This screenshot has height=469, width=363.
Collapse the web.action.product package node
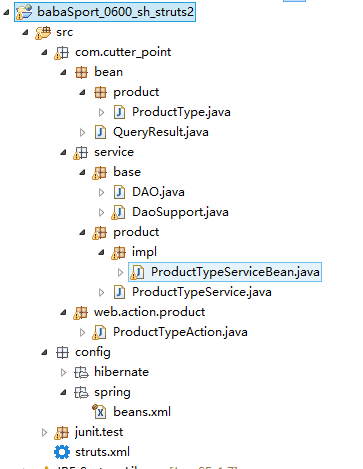[63, 312]
